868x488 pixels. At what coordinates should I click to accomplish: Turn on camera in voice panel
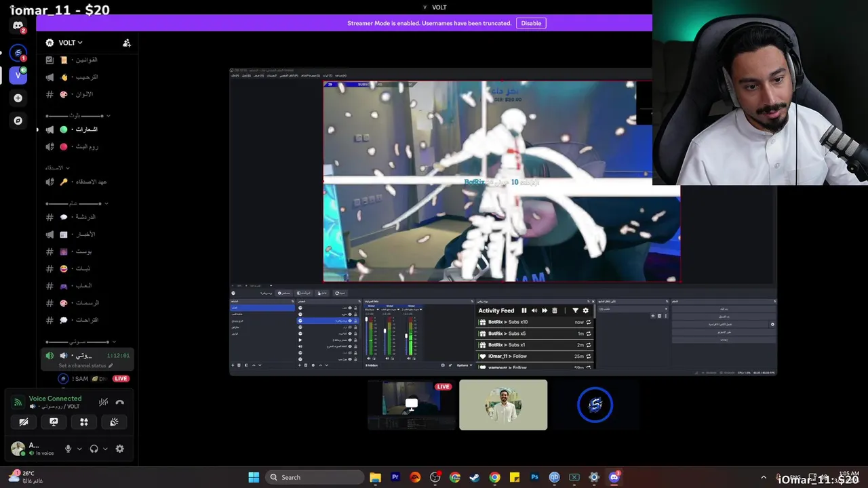[x=24, y=422]
